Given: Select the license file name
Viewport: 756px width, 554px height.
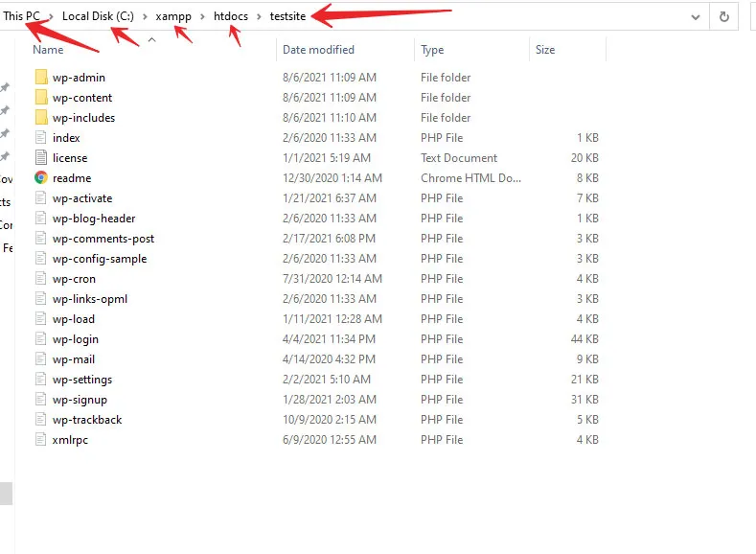Looking at the screenshot, I should coord(70,158).
